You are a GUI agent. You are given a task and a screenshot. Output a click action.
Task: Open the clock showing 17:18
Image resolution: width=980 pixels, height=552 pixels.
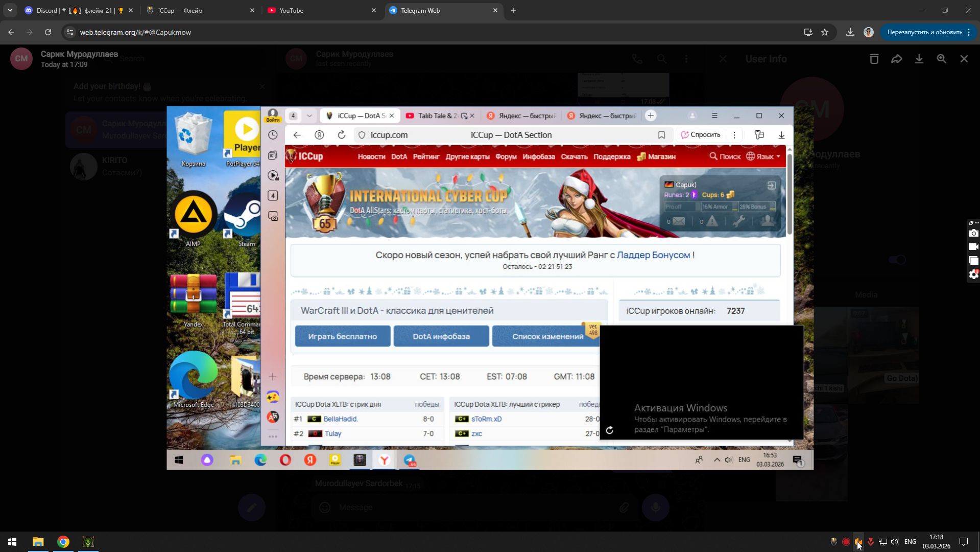tap(936, 542)
